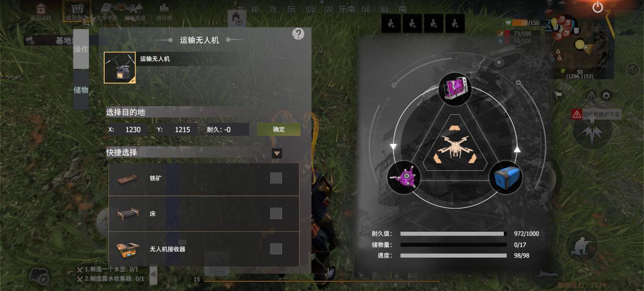This screenshot has width=644, height=291.
Task: Select the purple rotor component slot
Action: pos(403,177)
